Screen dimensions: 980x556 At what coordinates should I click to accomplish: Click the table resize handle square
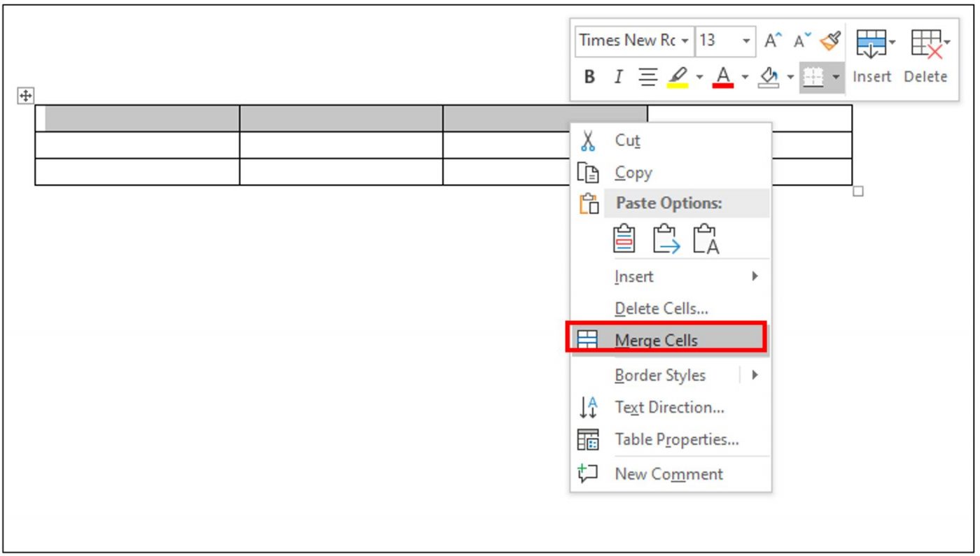click(858, 192)
